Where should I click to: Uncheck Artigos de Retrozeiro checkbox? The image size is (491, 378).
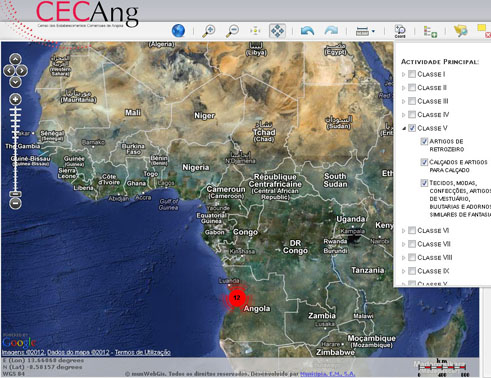tap(424, 141)
